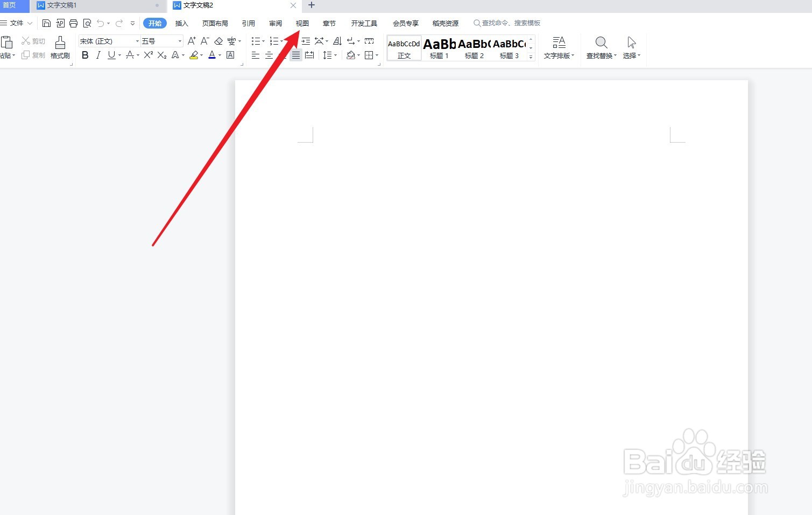
Task: Click the 开始 ribbon tab
Action: click(x=155, y=23)
